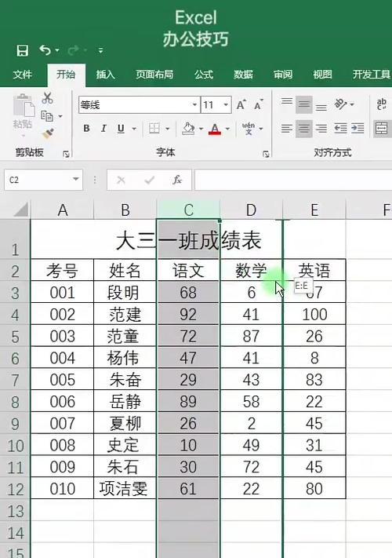Open the font size dropdown showing 11
The image size is (392, 558).
(x=216, y=105)
